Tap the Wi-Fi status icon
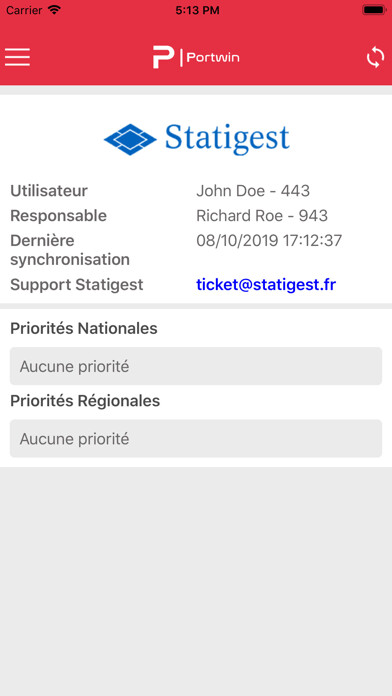Viewport: 392px width, 696px height. [54, 10]
